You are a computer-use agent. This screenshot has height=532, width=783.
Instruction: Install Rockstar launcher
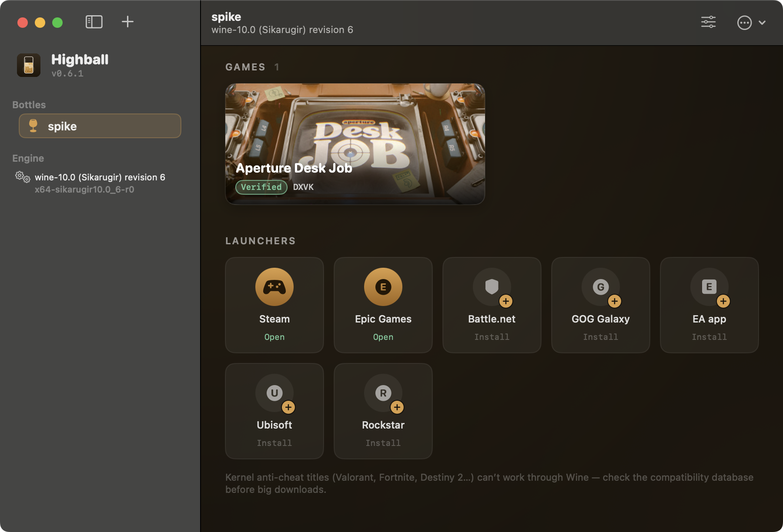coord(383,443)
